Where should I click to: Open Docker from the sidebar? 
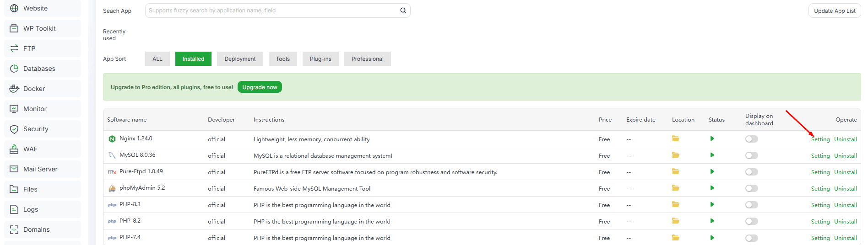pos(34,89)
